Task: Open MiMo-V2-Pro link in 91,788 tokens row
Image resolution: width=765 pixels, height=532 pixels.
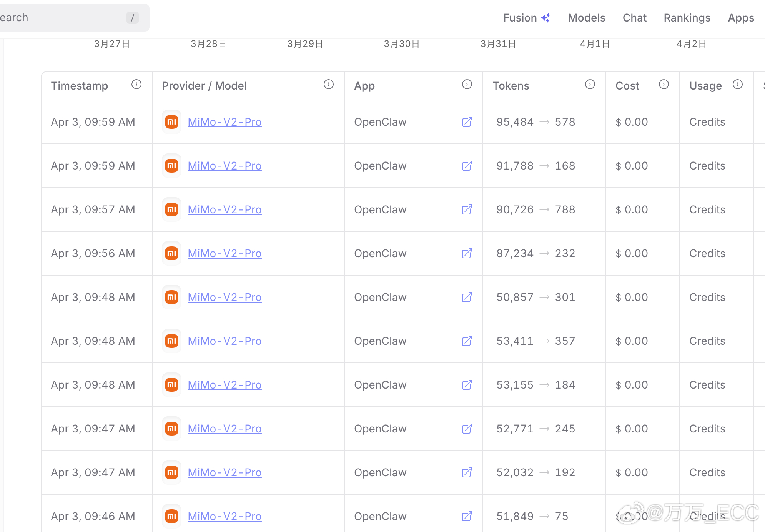Action: 225,166
